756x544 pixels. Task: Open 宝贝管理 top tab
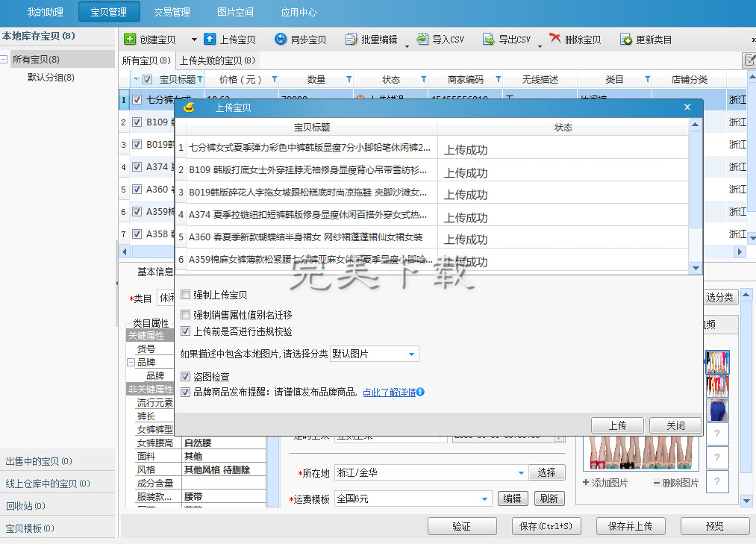pyautogui.click(x=109, y=12)
